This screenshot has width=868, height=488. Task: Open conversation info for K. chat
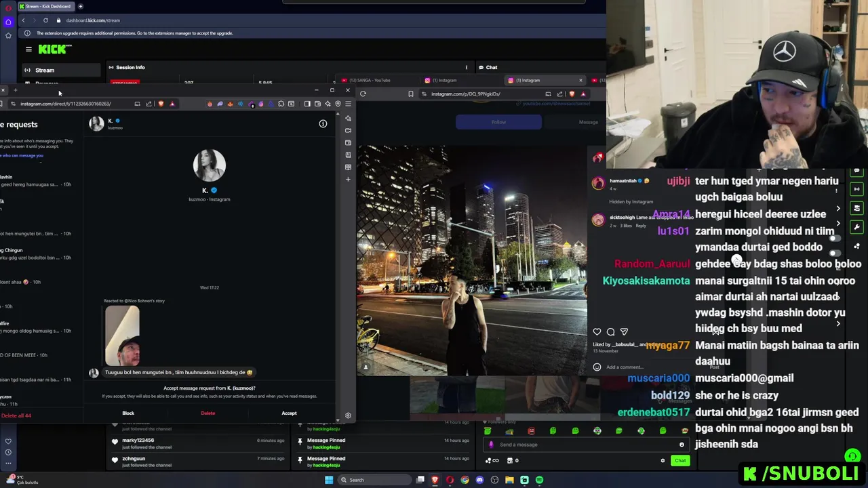323,124
